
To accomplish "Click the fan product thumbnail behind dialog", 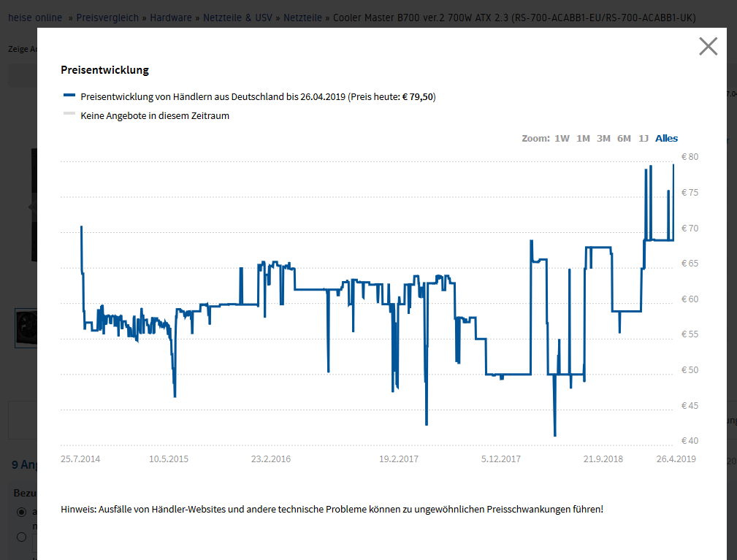I will [26, 328].
